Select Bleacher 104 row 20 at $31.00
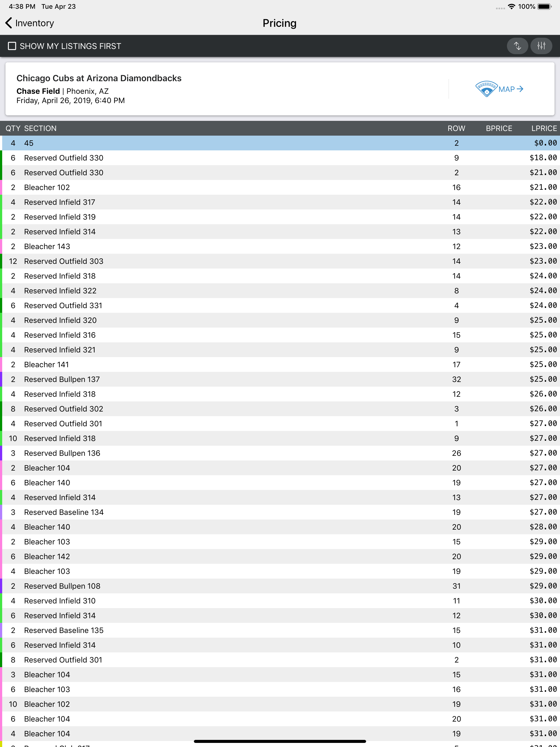 [x=280, y=719]
